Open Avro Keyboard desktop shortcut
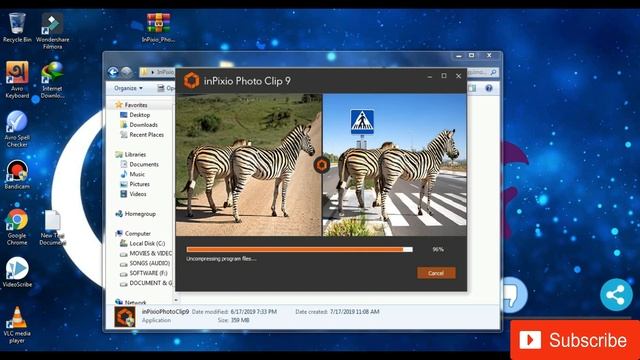 [17, 80]
